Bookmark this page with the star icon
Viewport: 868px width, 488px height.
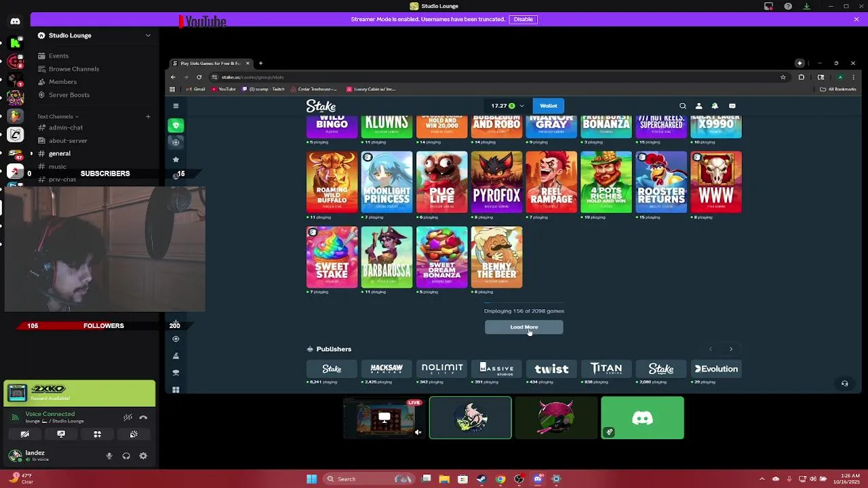click(783, 77)
